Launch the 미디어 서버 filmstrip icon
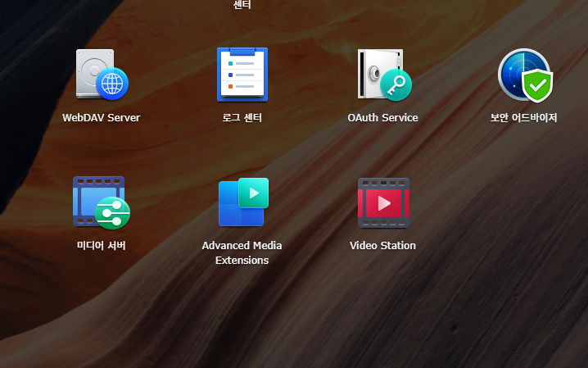The image size is (588, 368). 102,202
